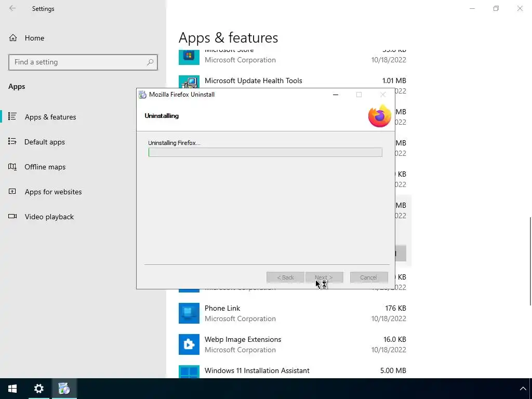Click the Apps & features page heading

[229, 37]
